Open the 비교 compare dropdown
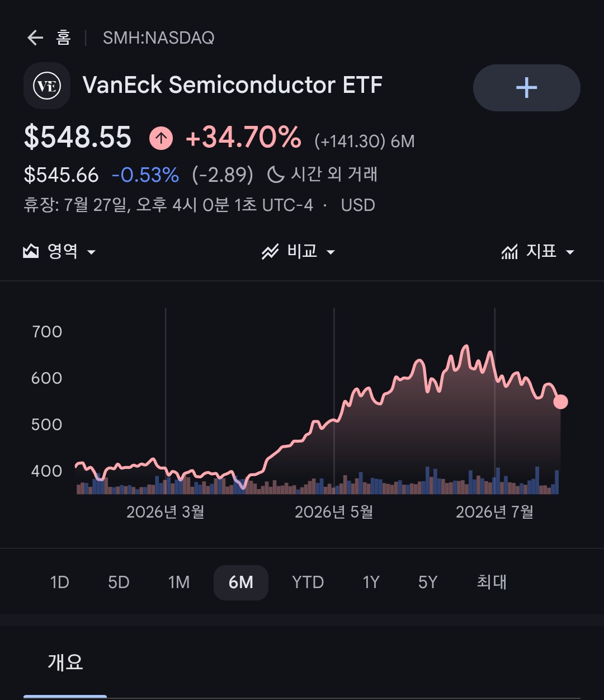The image size is (604, 700). 299,252
